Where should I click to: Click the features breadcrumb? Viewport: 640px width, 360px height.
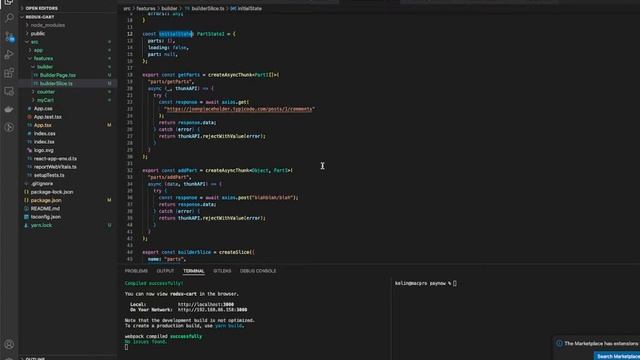pyautogui.click(x=146, y=9)
